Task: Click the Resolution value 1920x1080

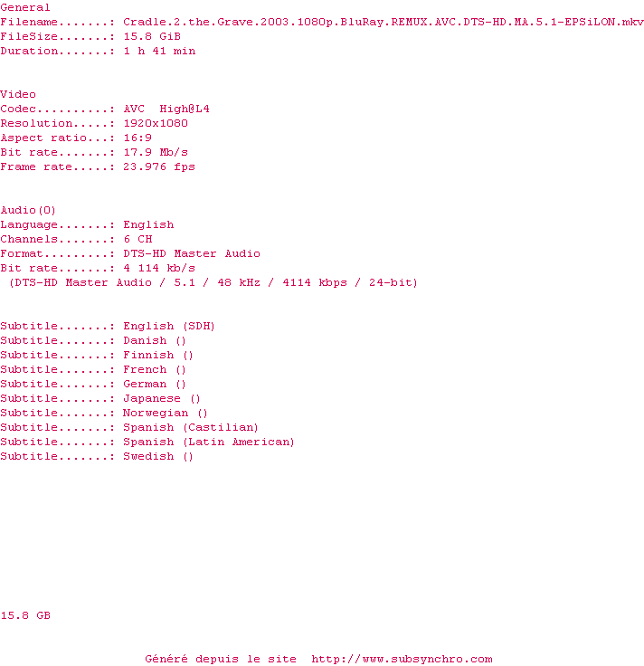Action: (x=156, y=123)
